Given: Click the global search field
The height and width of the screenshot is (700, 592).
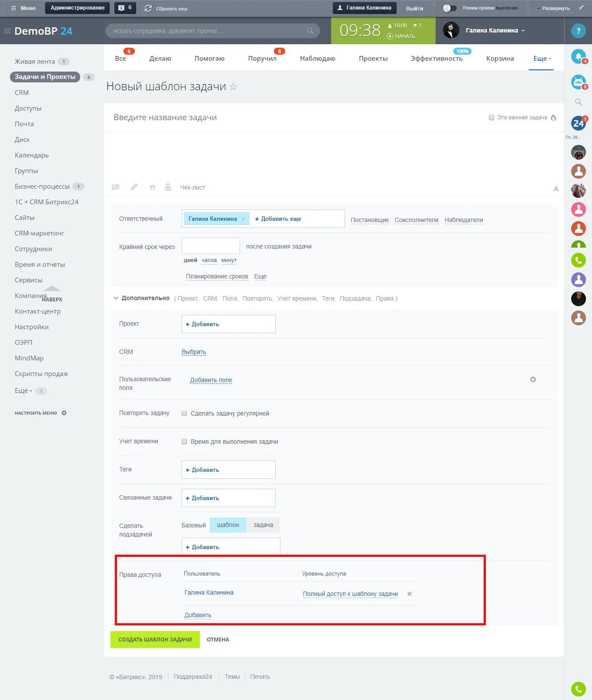Looking at the screenshot, I should pos(212,31).
